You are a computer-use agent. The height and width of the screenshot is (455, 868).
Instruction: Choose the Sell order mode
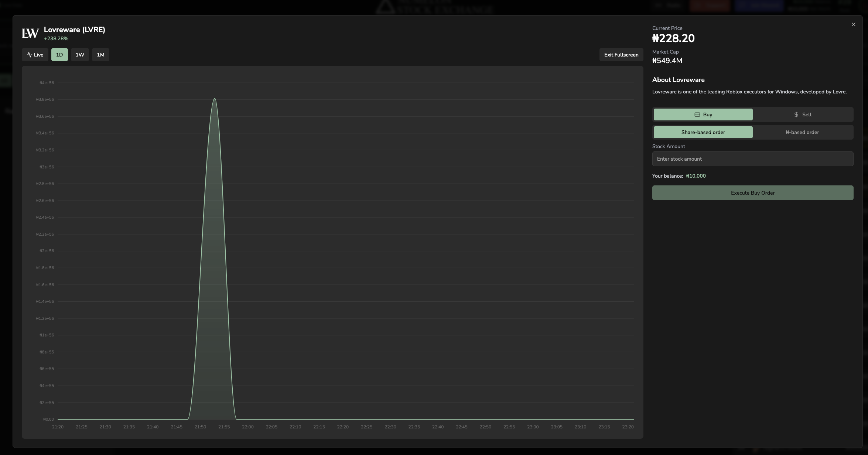point(803,114)
